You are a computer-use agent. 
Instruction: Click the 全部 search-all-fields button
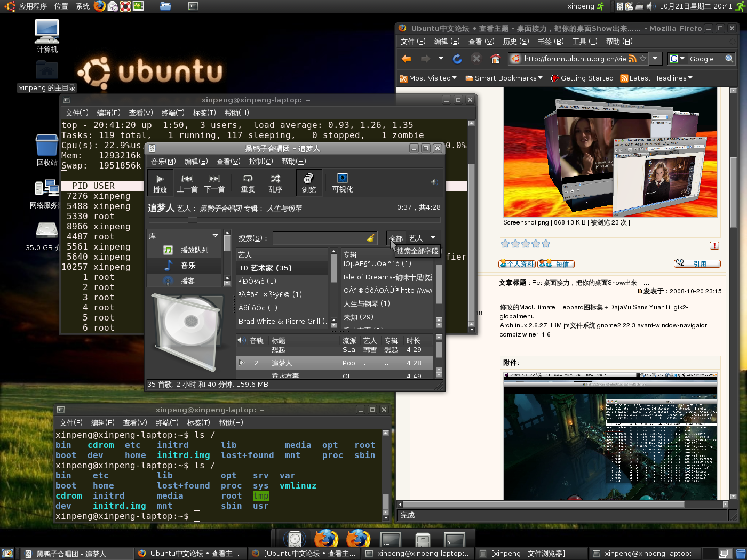(x=396, y=238)
